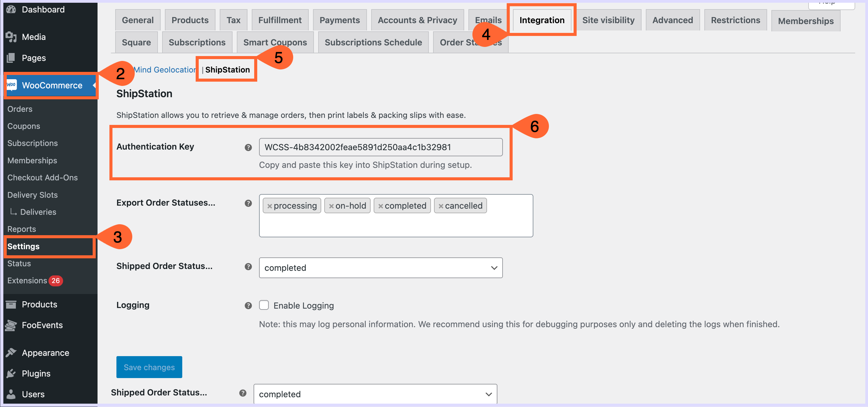
Task: Click the Appearance paintbrush icon
Action: pos(11,353)
